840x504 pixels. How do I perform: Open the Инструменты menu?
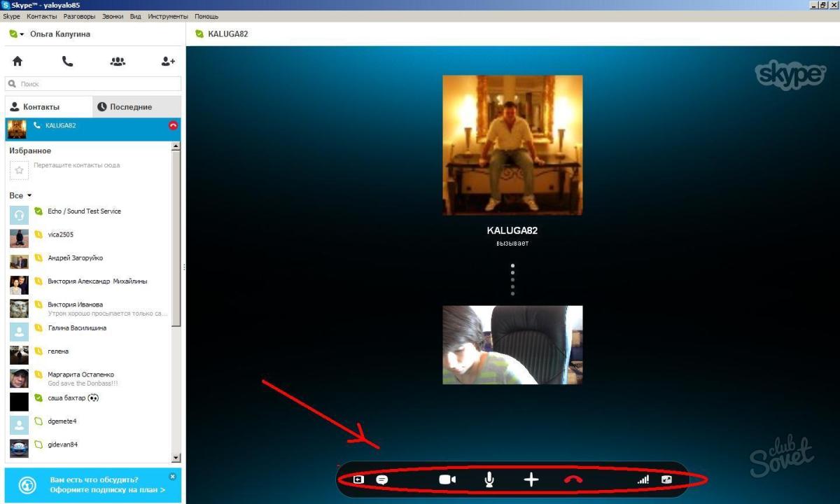click(168, 16)
